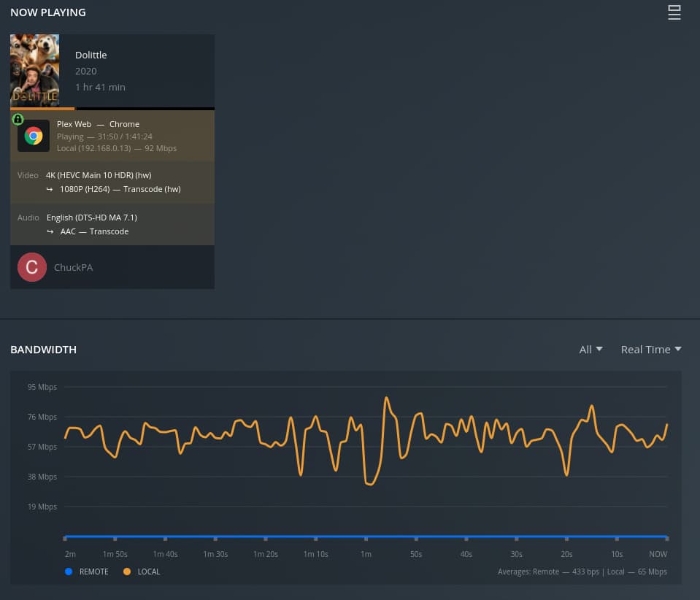Toggle the REMOTE legend blue dot
The height and width of the screenshot is (600, 700).
pyautogui.click(x=69, y=572)
